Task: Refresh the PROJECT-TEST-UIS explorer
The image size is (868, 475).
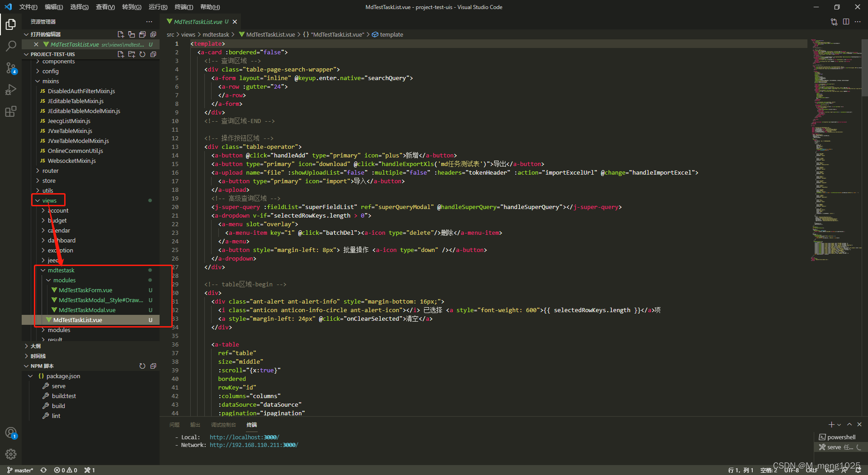Action: click(x=142, y=54)
